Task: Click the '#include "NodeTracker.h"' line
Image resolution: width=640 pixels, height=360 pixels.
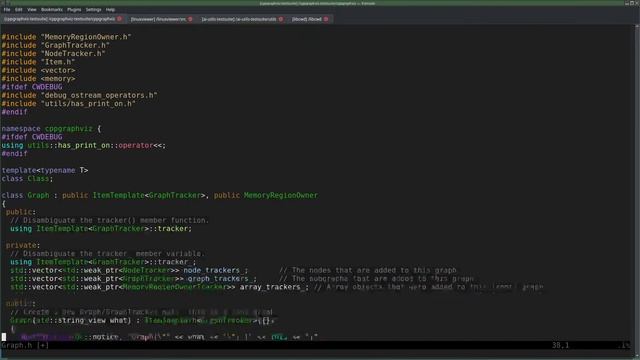Action: coord(53,53)
